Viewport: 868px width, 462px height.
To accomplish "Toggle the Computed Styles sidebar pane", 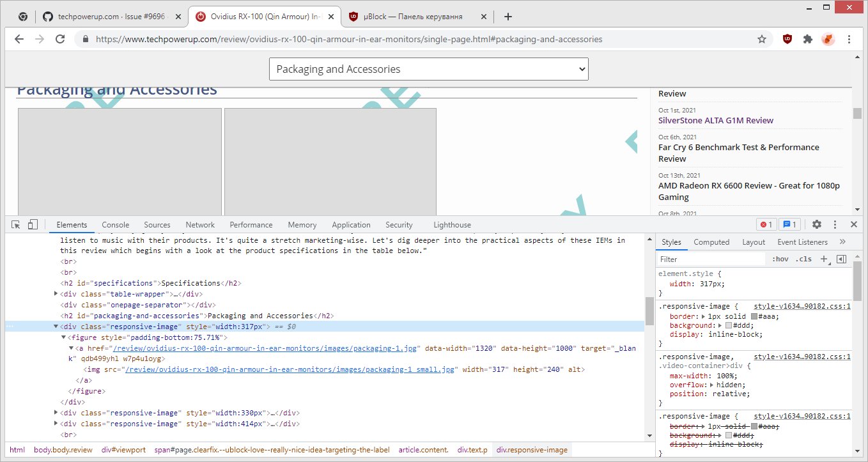I will pyautogui.click(x=711, y=242).
